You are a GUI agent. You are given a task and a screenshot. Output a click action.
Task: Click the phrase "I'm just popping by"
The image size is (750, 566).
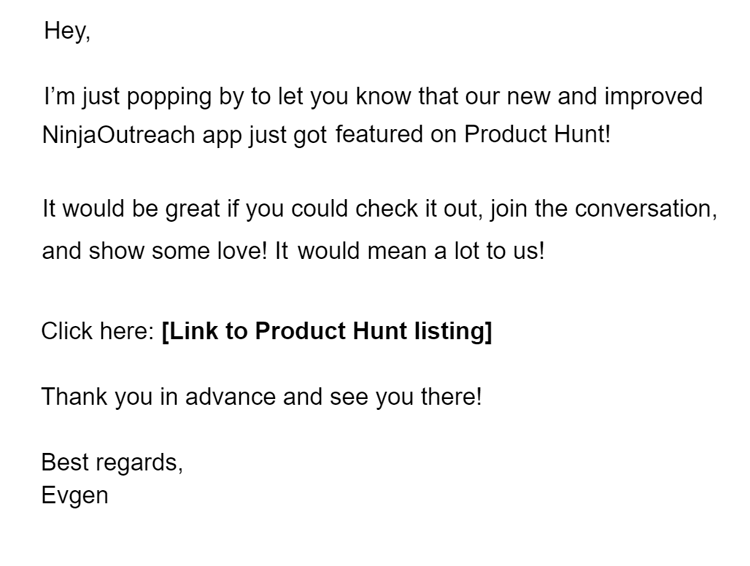(144, 97)
